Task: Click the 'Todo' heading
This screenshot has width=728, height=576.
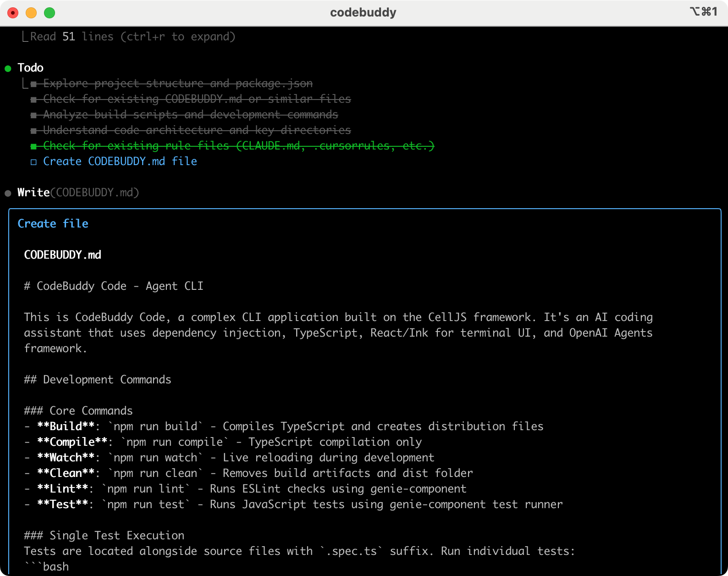Action: (x=30, y=68)
